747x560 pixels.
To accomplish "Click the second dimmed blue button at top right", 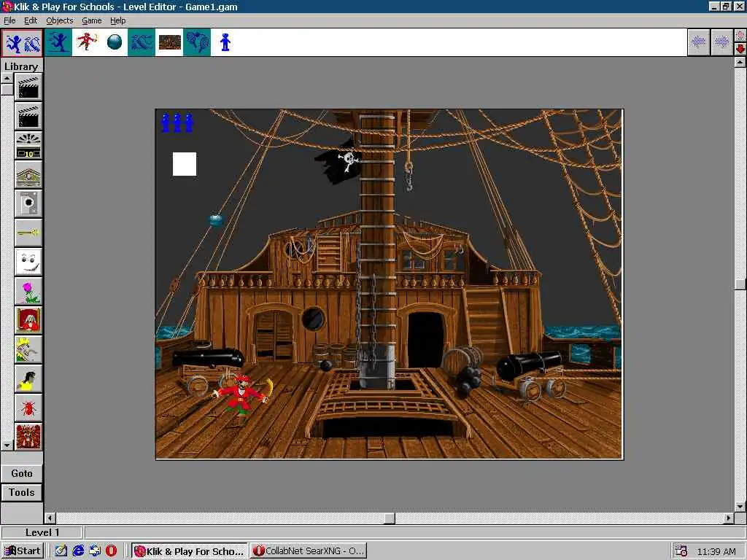I will pyautogui.click(x=721, y=42).
